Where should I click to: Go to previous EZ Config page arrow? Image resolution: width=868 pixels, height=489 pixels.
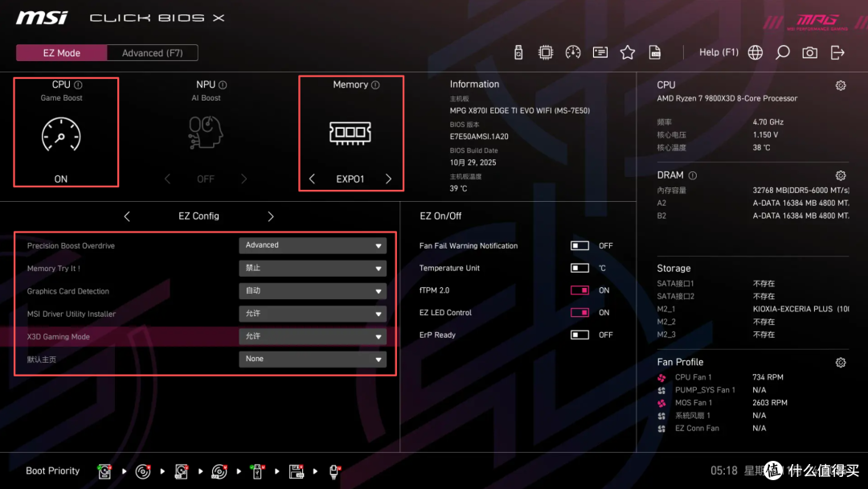click(x=127, y=216)
